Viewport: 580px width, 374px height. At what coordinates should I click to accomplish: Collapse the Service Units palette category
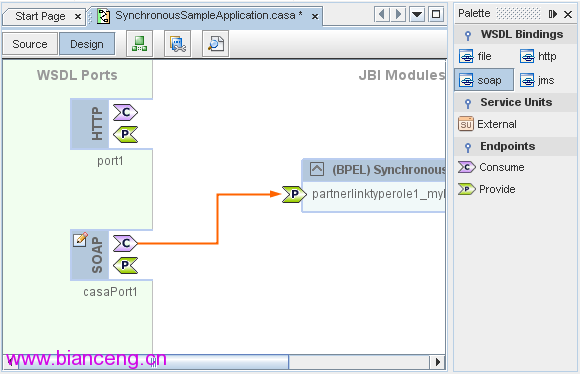pos(468,103)
